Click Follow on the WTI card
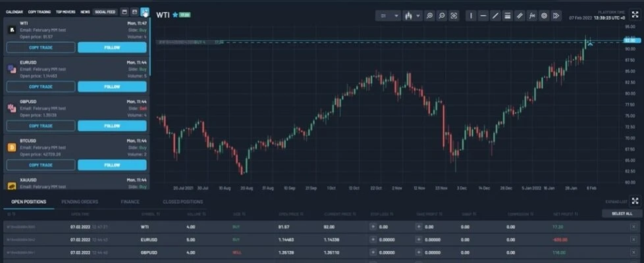This screenshot has height=263, width=644. tap(112, 47)
